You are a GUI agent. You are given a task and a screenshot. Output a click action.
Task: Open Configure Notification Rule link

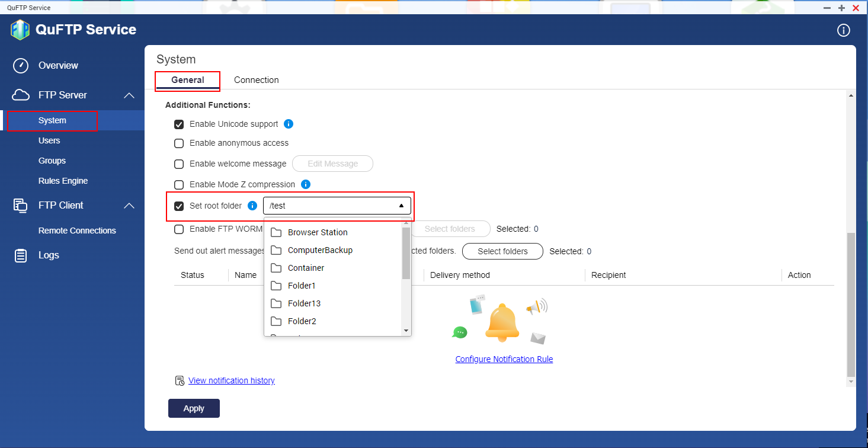[x=504, y=359]
